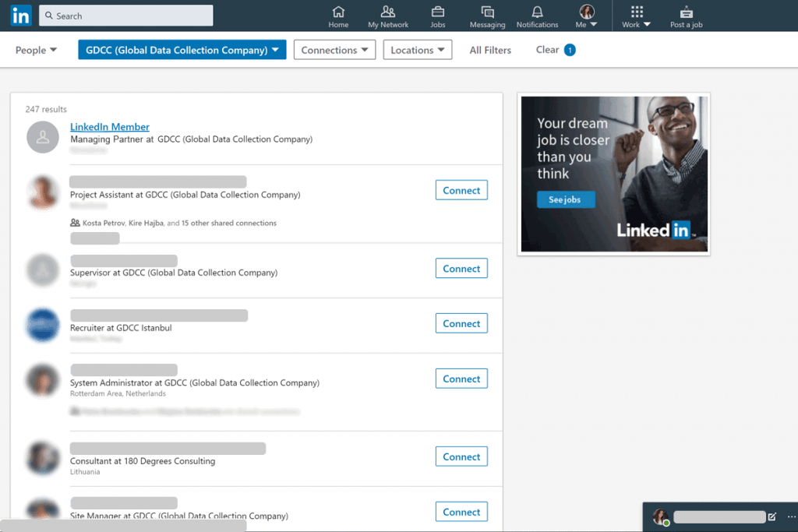Clear the active filter count
This screenshot has width=798, height=532.
click(553, 49)
